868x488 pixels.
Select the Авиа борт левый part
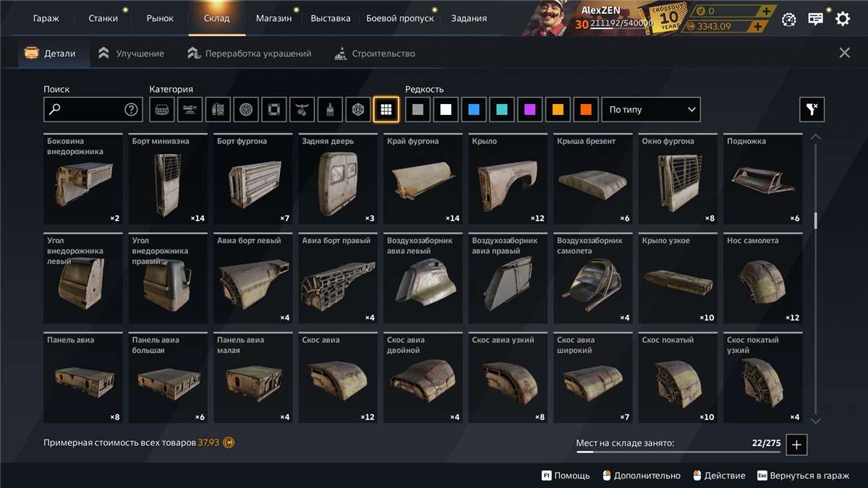click(x=253, y=278)
